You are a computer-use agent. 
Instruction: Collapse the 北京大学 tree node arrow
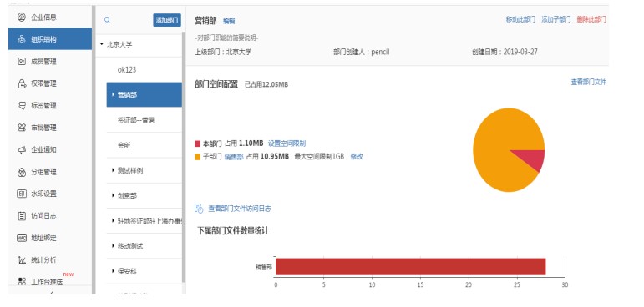[x=102, y=44]
